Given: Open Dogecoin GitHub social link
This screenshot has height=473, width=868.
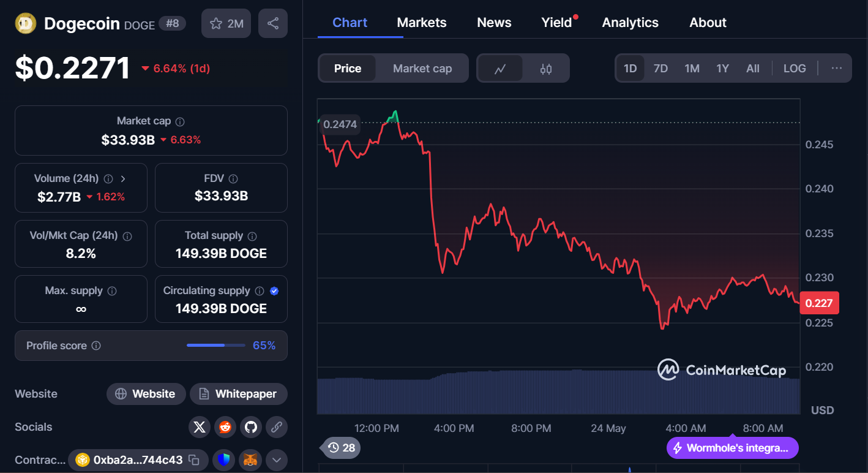Looking at the screenshot, I should (x=251, y=427).
